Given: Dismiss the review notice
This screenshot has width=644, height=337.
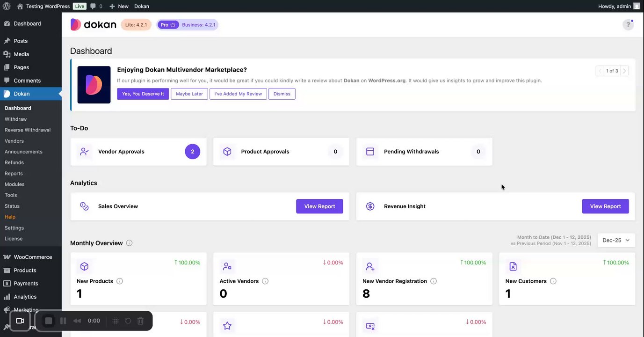Looking at the screenshot, I should coord(282,94).
